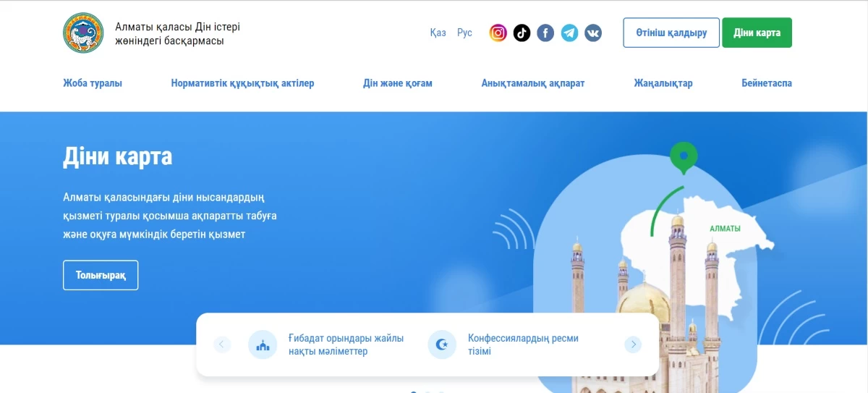Screen dimensions: 868x393
Task: Click the Толығырақ button
Action: (x=101, y=275)
